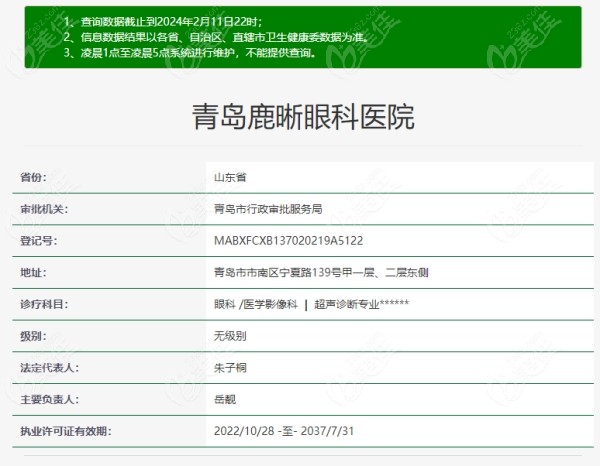Click notice line 3 about 凌晨系统维护

191,52
